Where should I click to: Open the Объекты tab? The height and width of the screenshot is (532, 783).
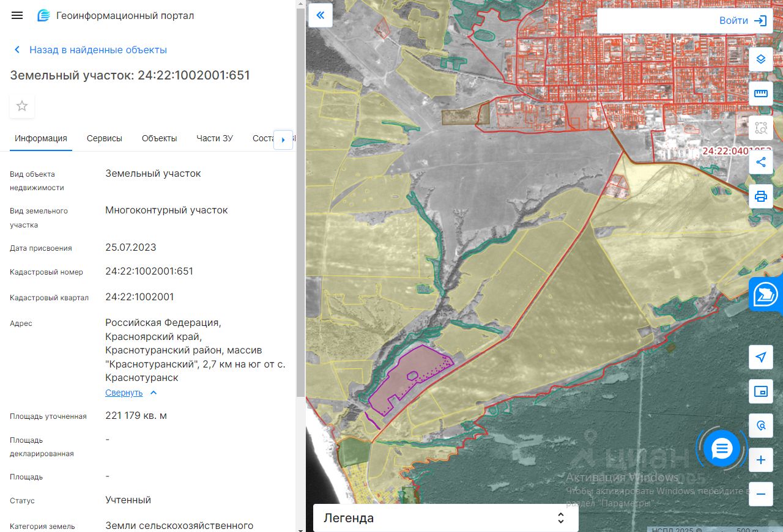coord(160,138)
